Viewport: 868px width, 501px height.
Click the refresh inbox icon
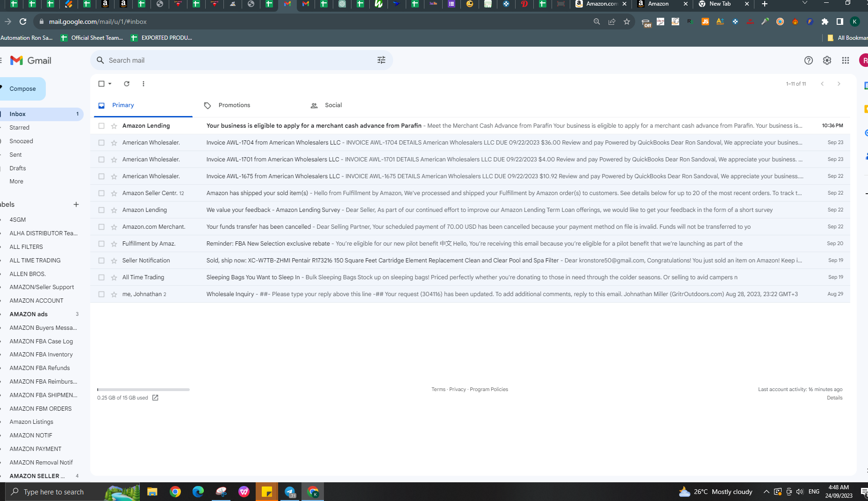[x=127, y=84]
